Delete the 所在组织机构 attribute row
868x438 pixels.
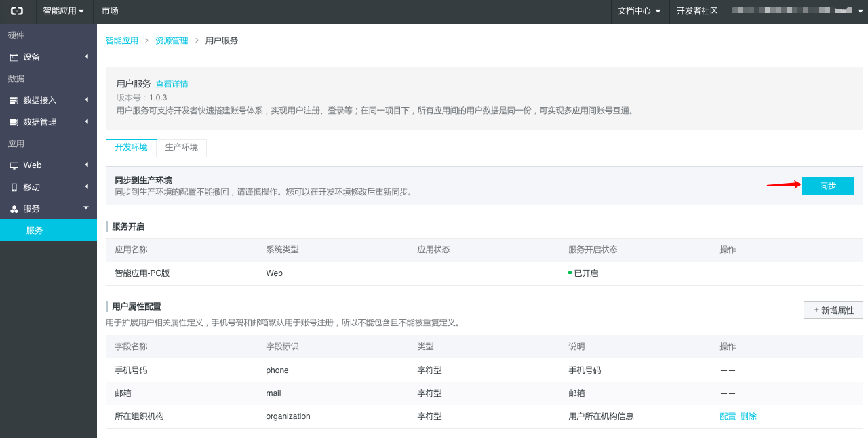click(x=749, y=416)
